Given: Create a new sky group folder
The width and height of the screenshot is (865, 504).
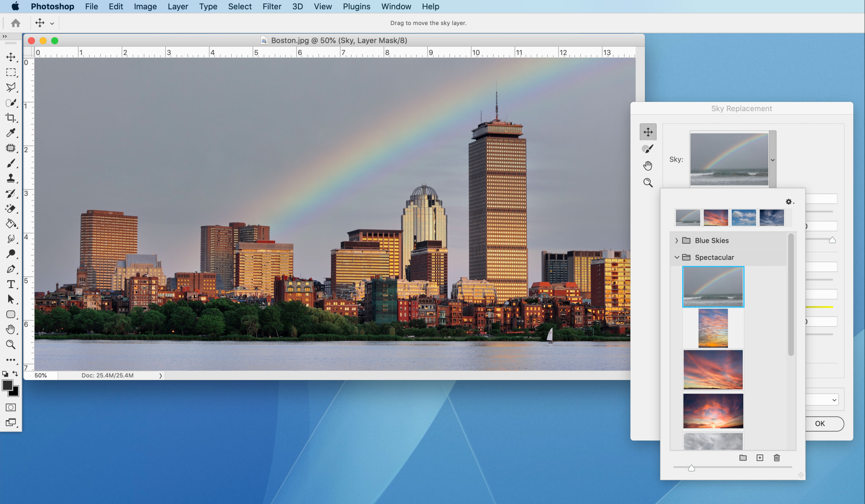Looking at the screenshot, I should click(743, 458).
